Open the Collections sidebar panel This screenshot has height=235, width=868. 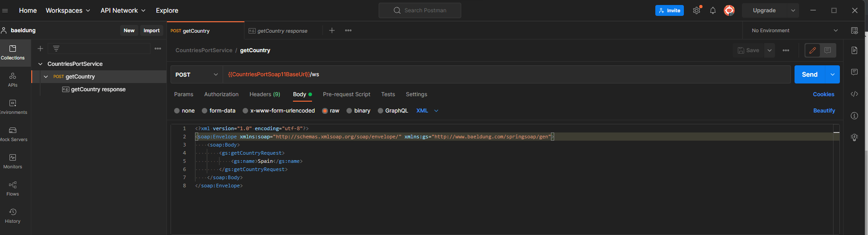tap(13, 52)
